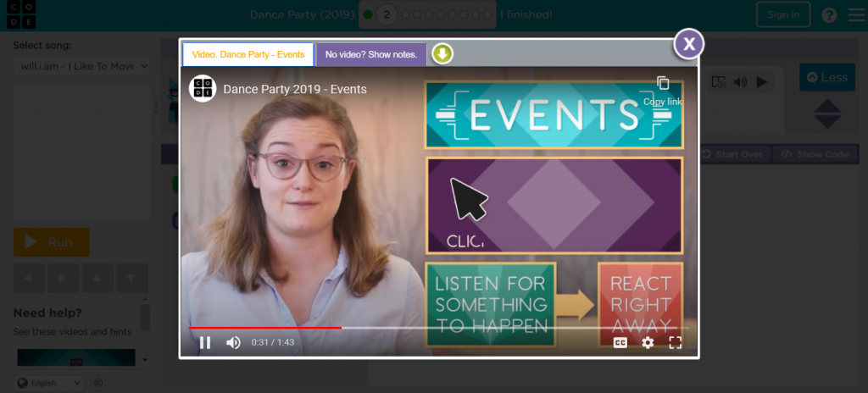Enter fullscreen video mode
This screenshot has width=868, height=393.
[676, 343]
